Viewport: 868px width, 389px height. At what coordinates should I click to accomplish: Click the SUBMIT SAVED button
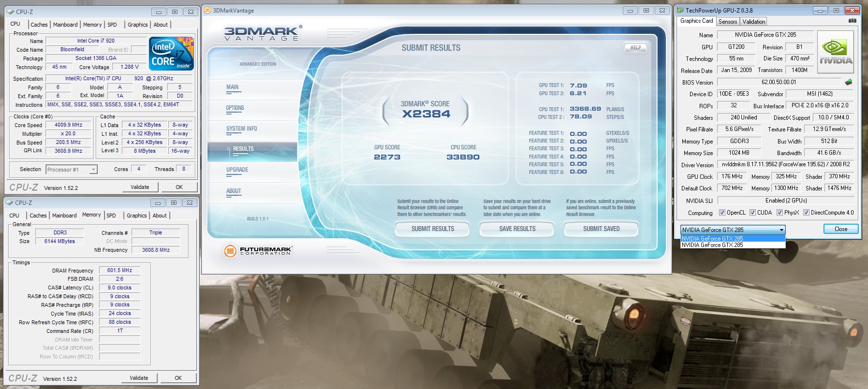[602, 229]
